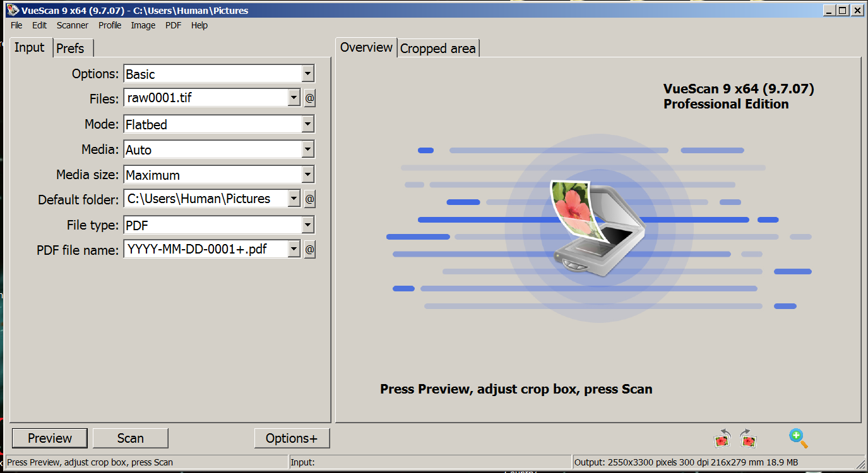Viewport: 868px width, 473px height.
Task: Click the Options+ button
Action: [x=292, y=438]
